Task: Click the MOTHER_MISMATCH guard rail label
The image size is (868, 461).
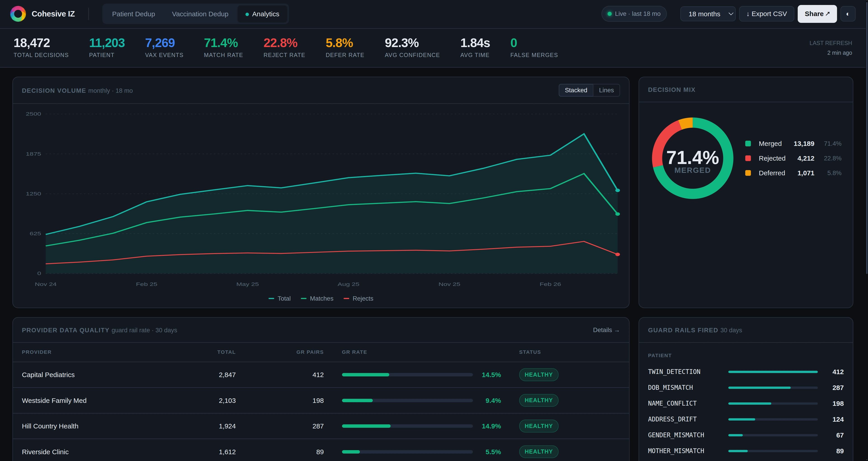Action: pyautogui.click(x=676, y=451)
